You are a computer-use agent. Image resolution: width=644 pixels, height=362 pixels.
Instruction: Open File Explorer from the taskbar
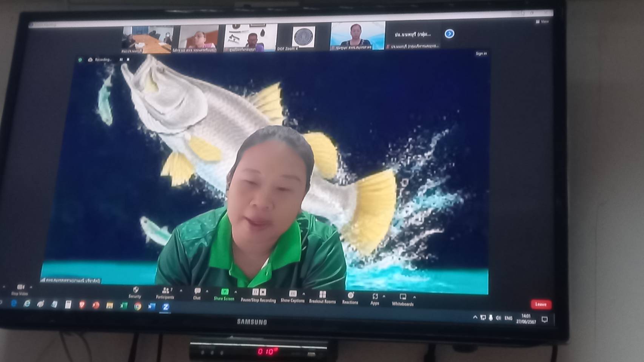[109, 305]
